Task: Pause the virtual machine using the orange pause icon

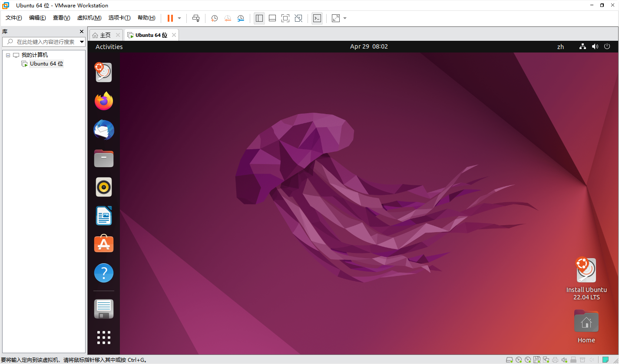Action: (x=170, y=18)
